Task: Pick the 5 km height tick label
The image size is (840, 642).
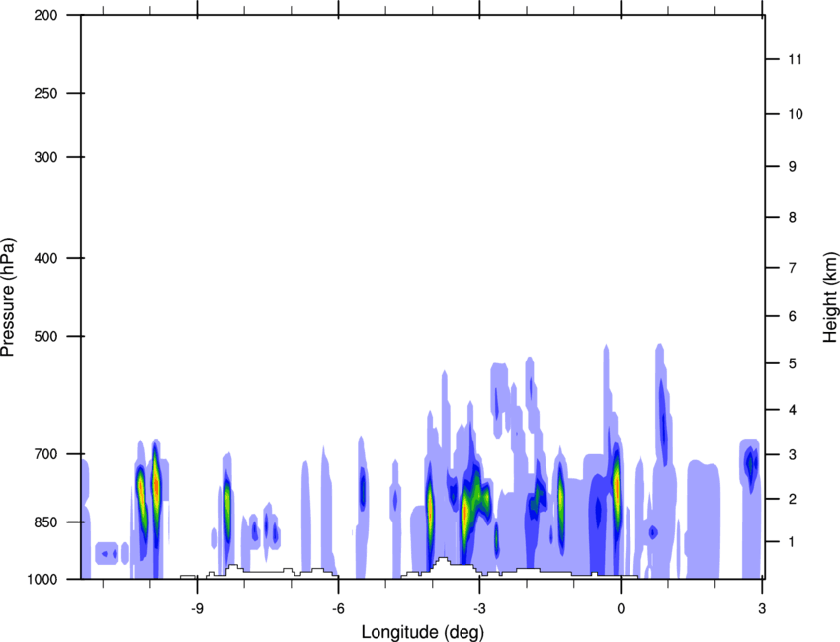Action: pos(793,363)
